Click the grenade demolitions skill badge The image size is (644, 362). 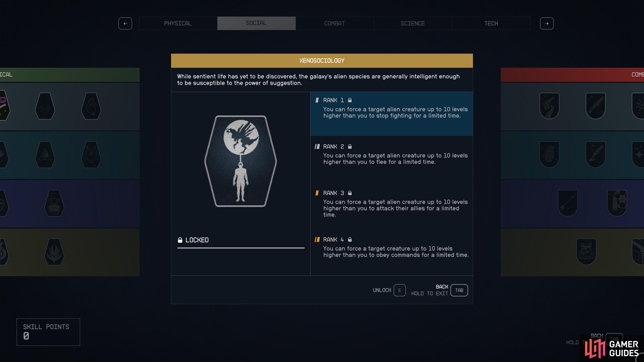[550, 154]
